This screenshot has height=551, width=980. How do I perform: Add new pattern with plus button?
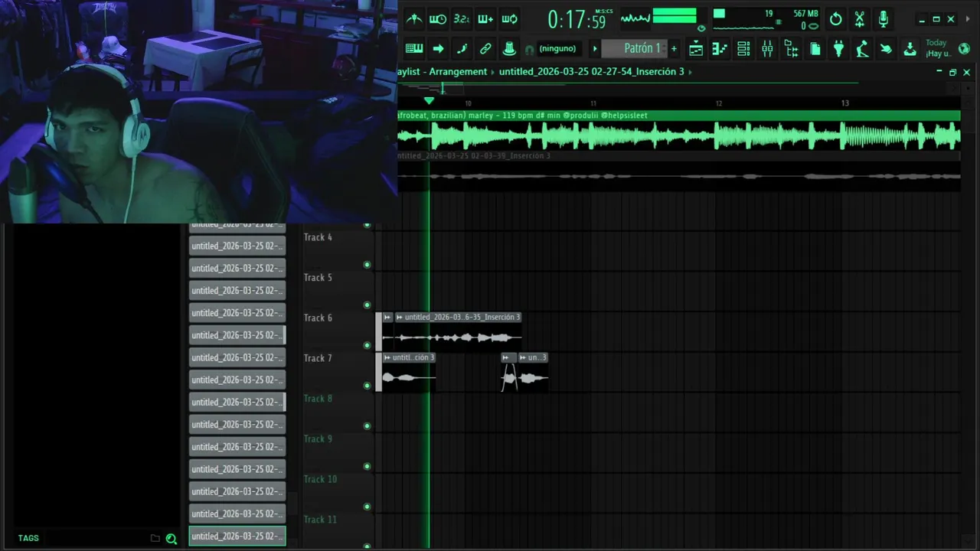point(674,49)
